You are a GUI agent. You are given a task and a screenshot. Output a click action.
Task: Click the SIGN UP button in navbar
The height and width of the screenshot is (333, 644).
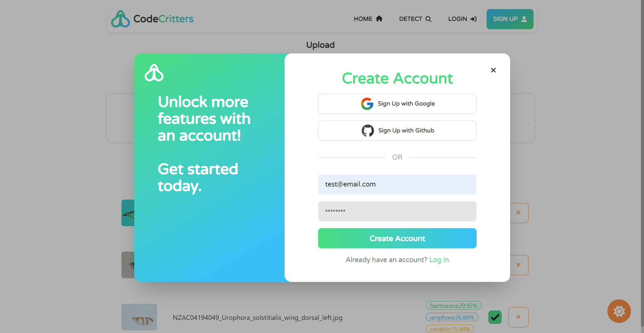tap(510, 19)
